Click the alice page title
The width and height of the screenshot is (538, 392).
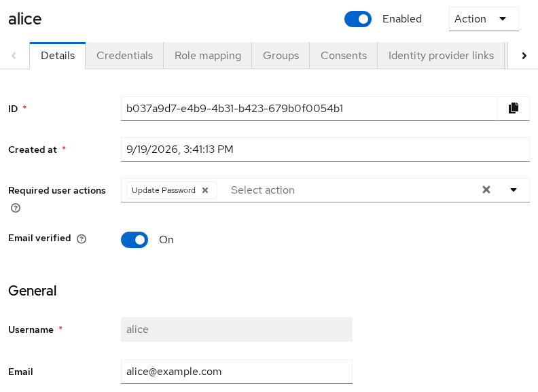24,19
